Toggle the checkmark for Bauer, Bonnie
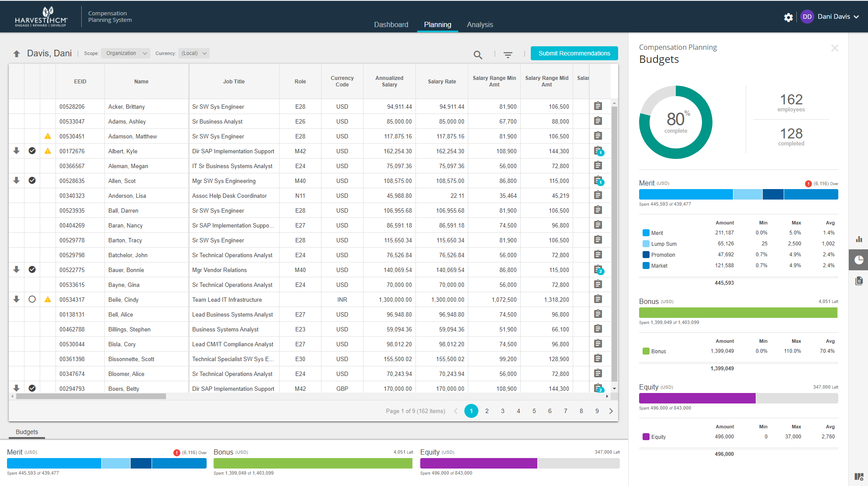Image resolution: width=868 pixels, height=486 pixels. pyautogui.click(x=32, y=270)
